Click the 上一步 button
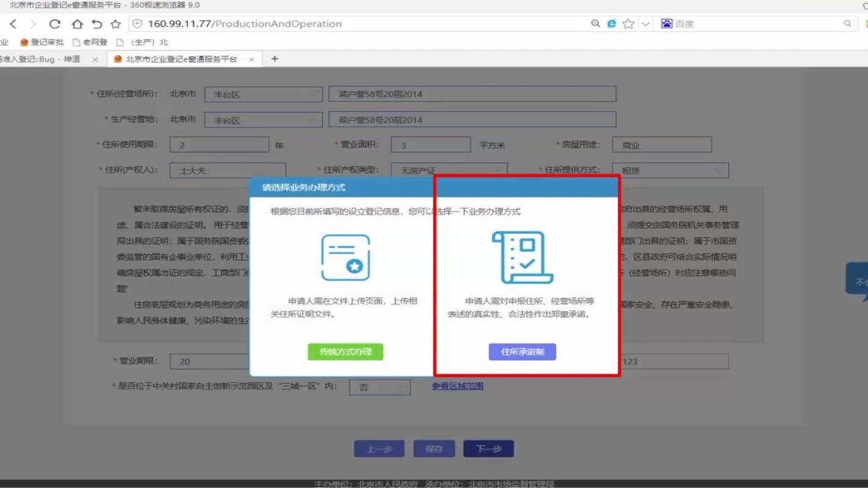The image size is (868, 488). [379, 449]
